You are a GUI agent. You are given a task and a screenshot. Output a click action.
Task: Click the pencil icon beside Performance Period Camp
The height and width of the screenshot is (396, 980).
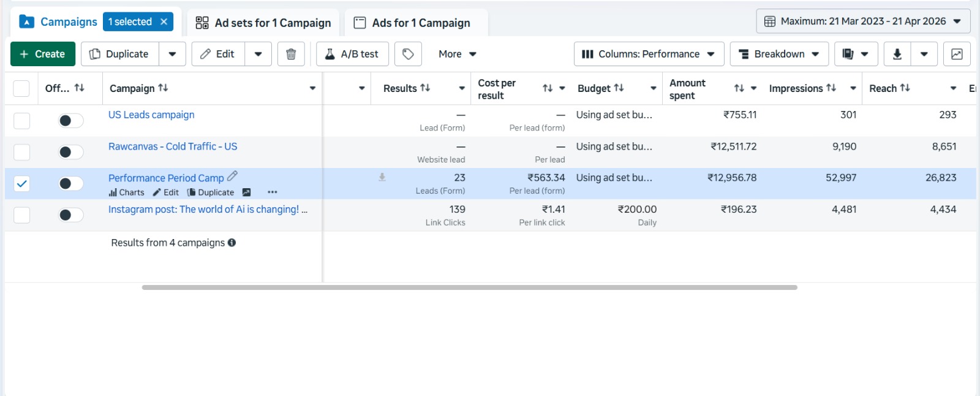[x=232, y=177]
